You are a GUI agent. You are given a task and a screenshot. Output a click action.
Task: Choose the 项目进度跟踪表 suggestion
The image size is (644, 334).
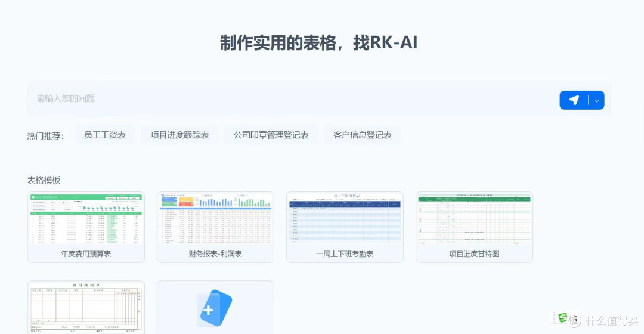[179, 135]
